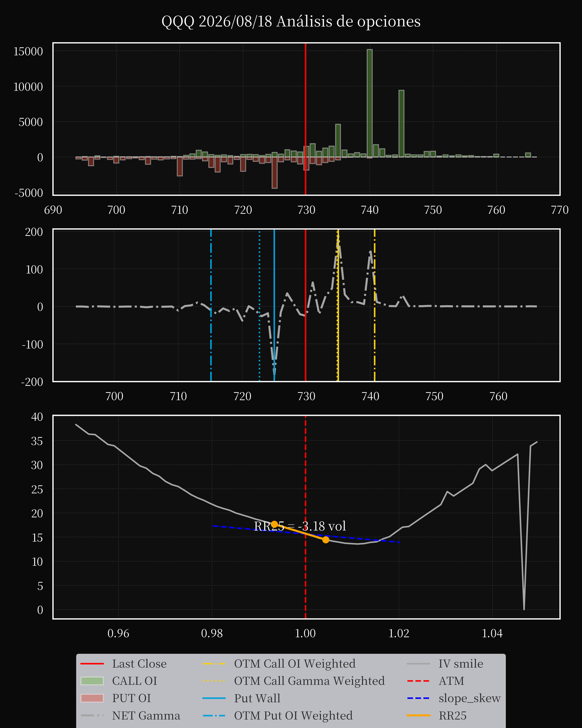Click the red PUT OI legend swatch

click(x=92, y=698)
